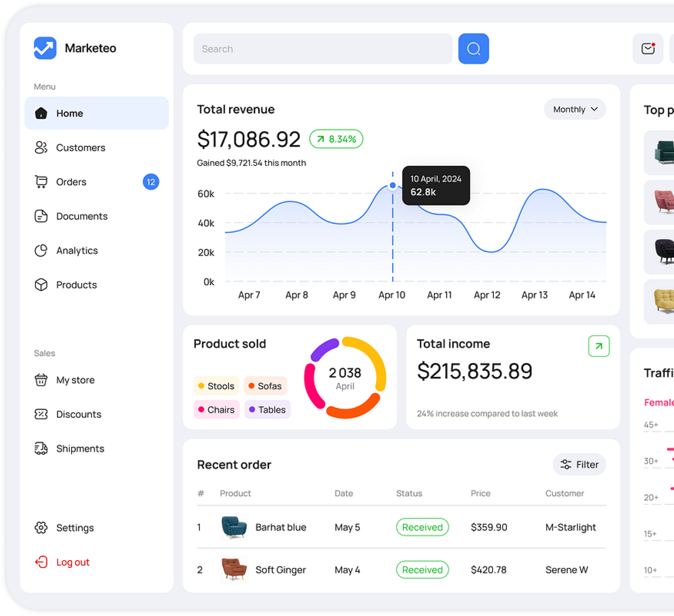Click the blue search magnifier button
Image resolution: width=674 pixels, height=616 pixels.
pyautogui.click(x=473, y=49)
